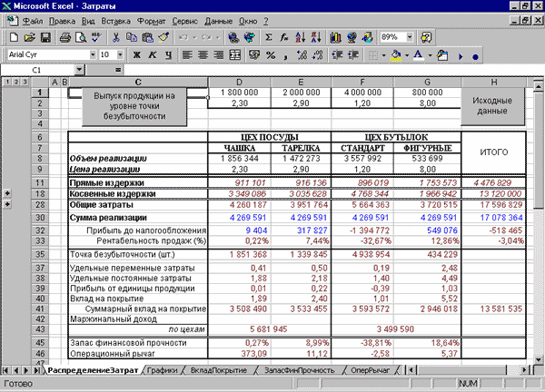Activate Format Painter brush icon
This screenshot has width=545, height=392.
pos(163,37)
